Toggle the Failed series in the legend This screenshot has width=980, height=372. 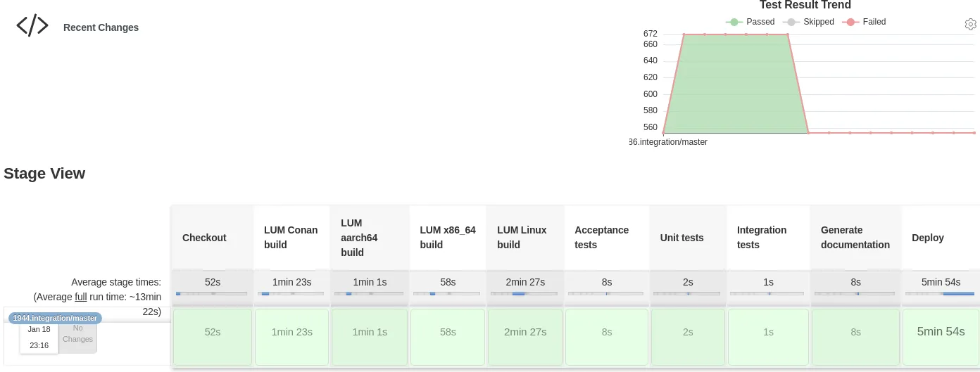click(864, 22)
